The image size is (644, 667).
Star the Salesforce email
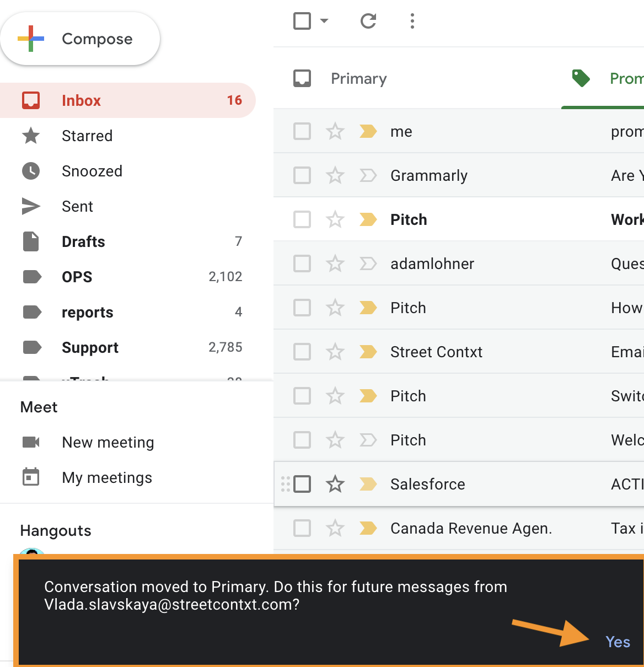(x=335, y=484)
